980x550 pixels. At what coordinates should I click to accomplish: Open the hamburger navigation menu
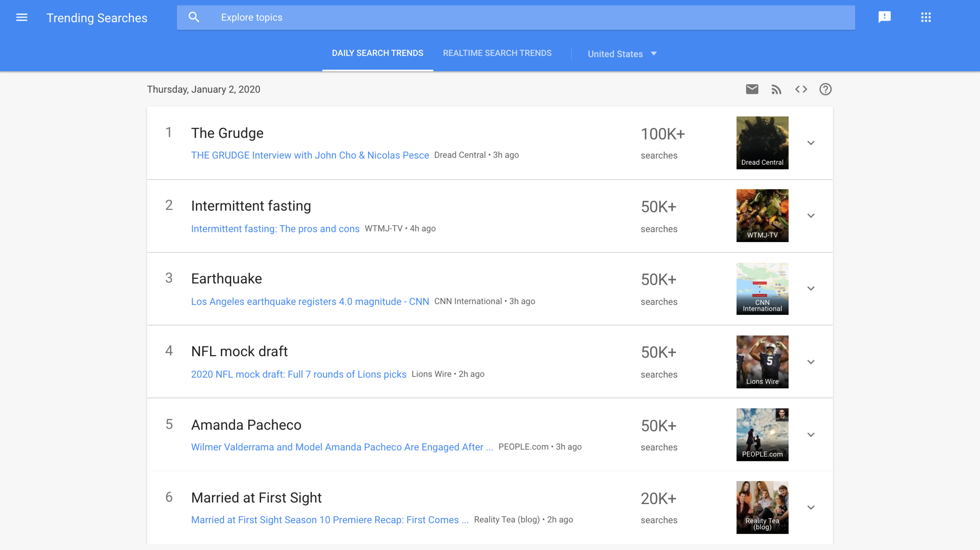(22, 18)
